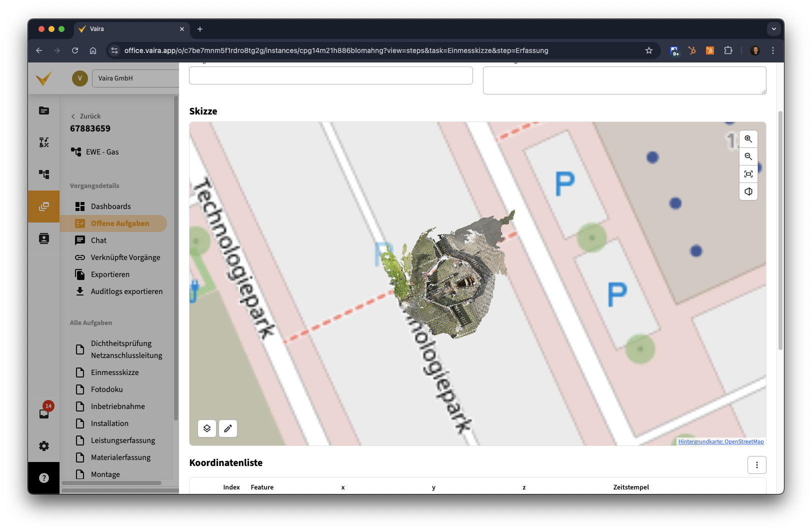This screenshot has width=812, height=531.
Task: Open the Koordinatenliste three-dot menu
Action: (756, 465)
